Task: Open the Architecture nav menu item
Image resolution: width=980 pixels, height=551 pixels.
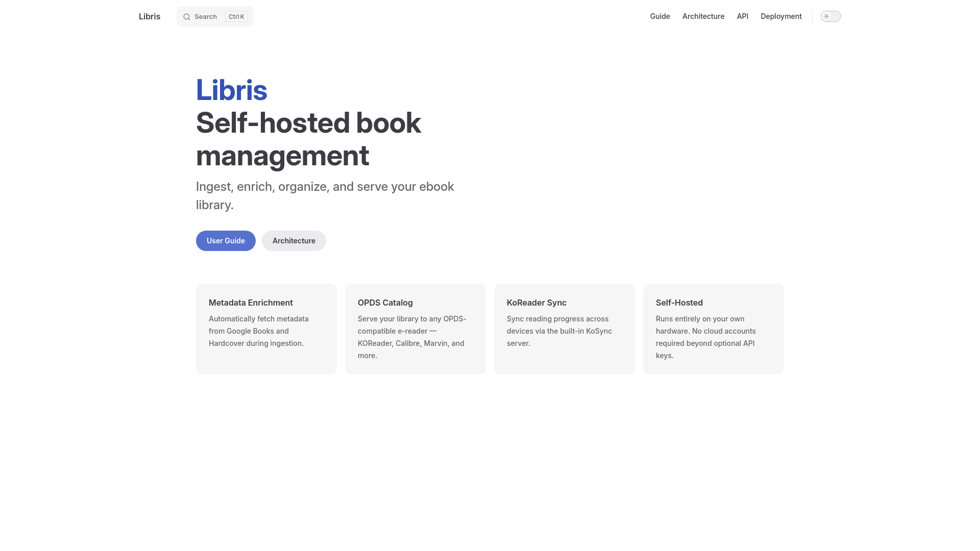Action: (703, 16)
